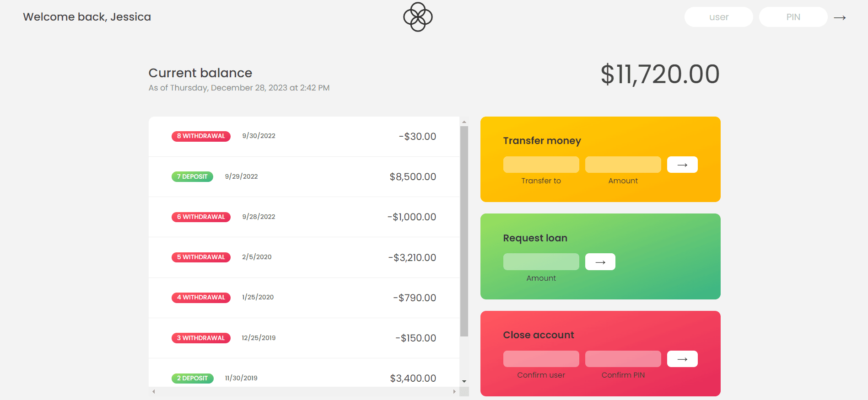868x400 pixels.
Task: Submit the Request loan arrow button
Action: (x=600, y=262)
